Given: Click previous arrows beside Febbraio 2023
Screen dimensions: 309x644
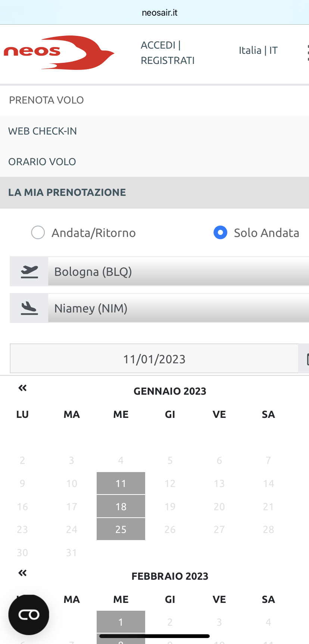Looking at the screenshot, I should (22, 573).
